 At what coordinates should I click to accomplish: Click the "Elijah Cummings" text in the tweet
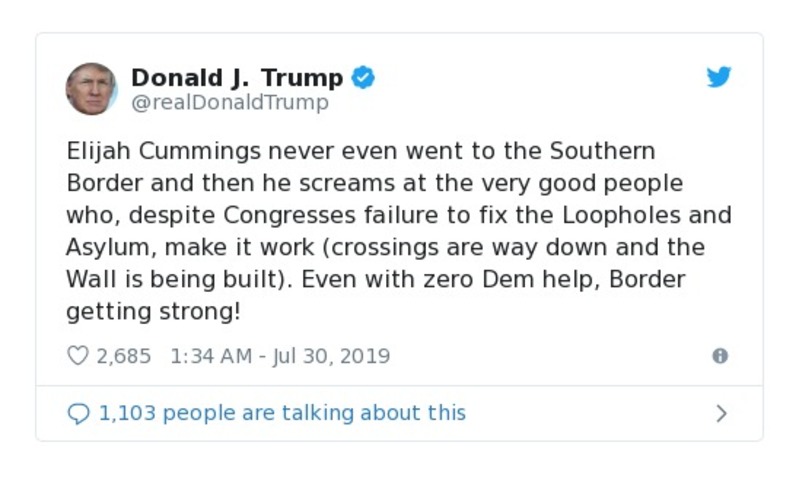pyautogui.click(x=141, y=152)
